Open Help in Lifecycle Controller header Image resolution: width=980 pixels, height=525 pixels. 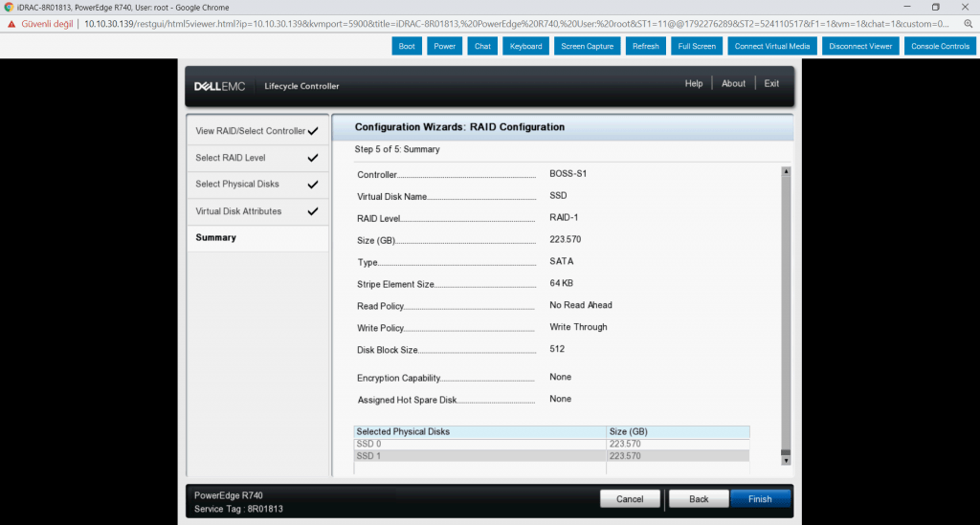click(x=694, y=84)
